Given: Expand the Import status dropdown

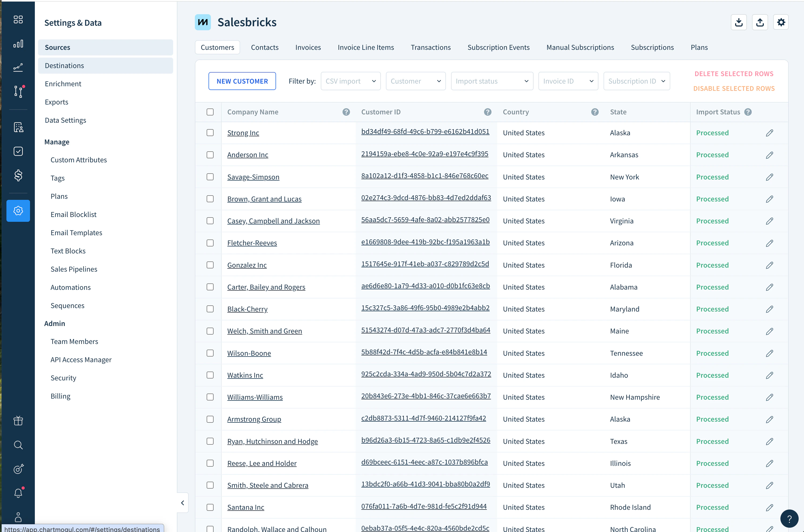Looking at the screenshot, I should point(492,81).
